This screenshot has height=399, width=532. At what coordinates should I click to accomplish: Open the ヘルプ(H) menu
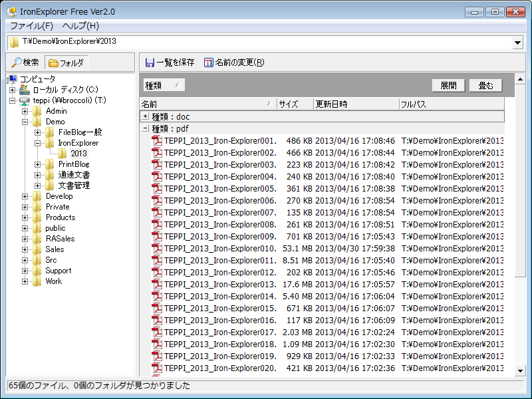point(80,26)
